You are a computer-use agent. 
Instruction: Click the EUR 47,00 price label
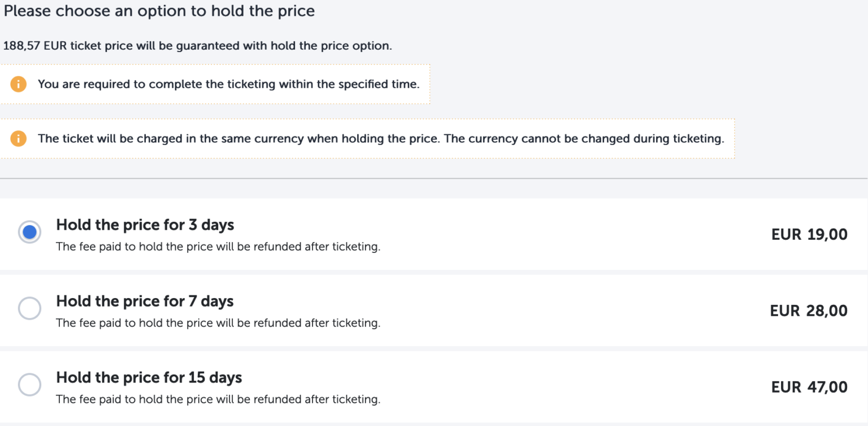tap(809, 386)
